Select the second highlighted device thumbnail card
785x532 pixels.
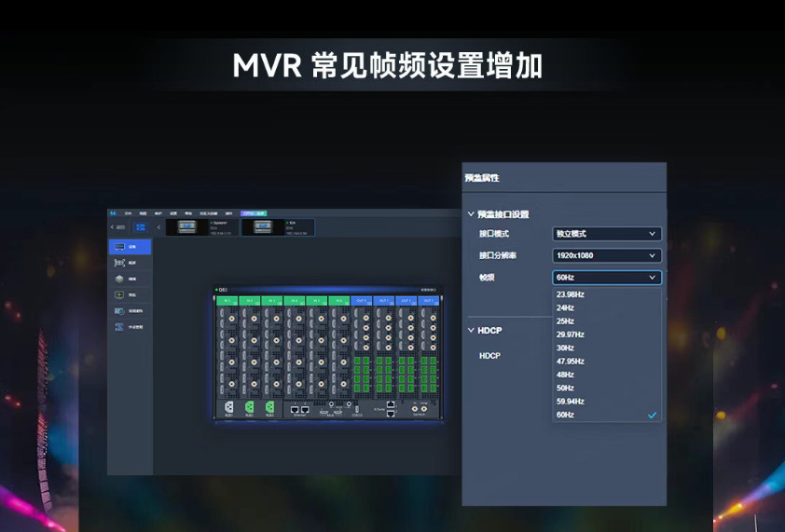pyautogui.click(x=278, y=227)
